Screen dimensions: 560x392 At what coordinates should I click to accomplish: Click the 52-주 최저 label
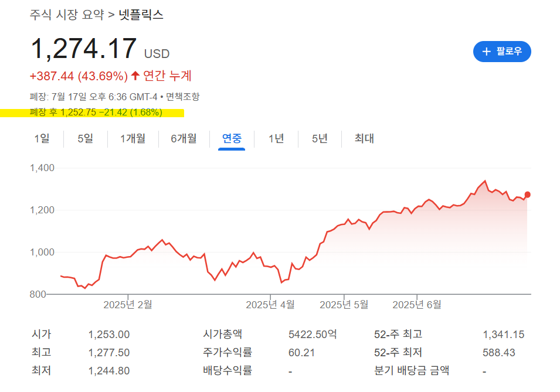[398, 352]
